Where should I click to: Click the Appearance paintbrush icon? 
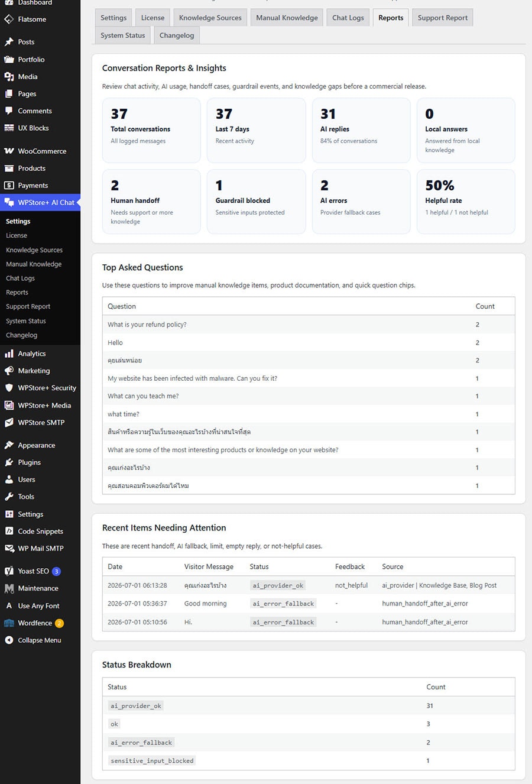(x=9, y=446)
